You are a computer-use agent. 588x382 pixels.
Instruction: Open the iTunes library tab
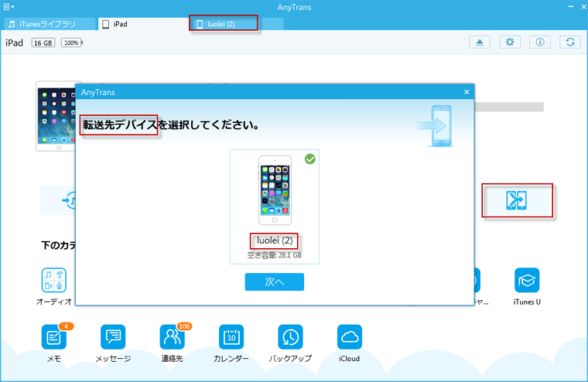(49, 24)
